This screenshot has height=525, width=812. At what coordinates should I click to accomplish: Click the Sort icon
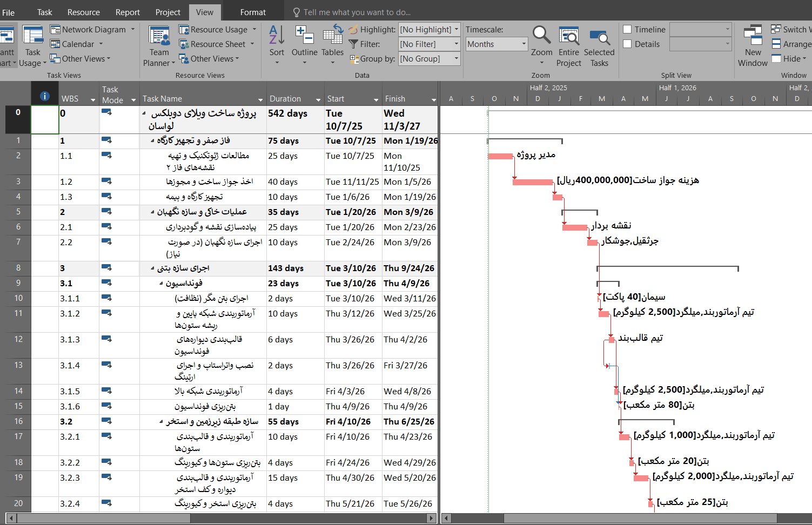point(277,36)
